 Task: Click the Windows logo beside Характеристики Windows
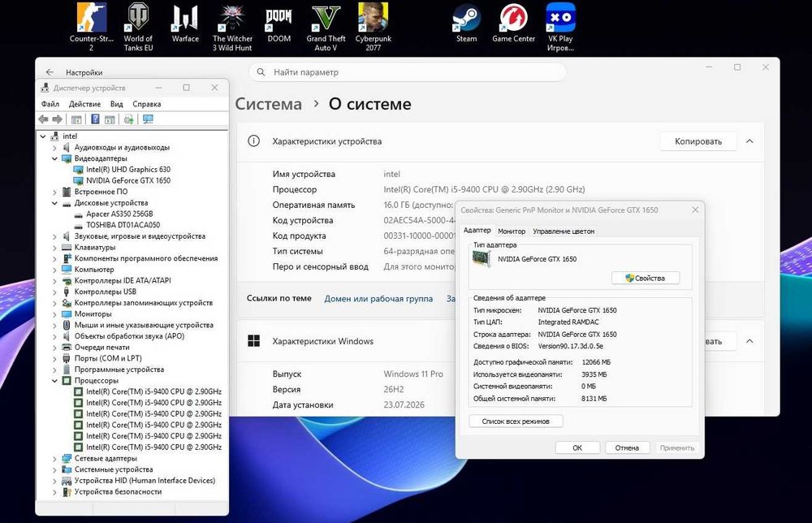click(253, 341)
